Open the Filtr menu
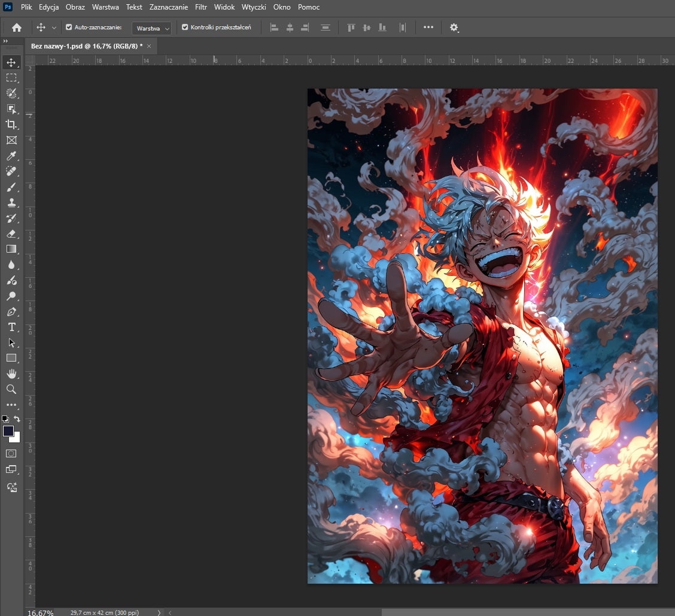 click(201, 7)
